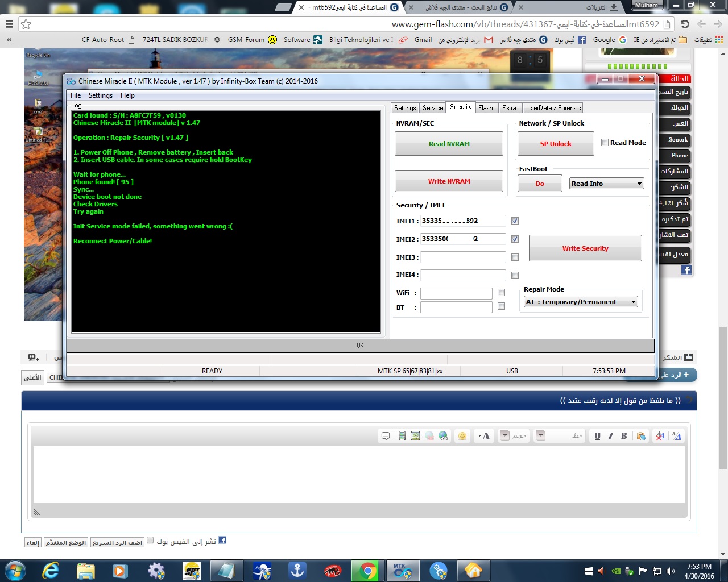
Task: Toggle the publish to Facebook checkbox
Action: (150, 541)
